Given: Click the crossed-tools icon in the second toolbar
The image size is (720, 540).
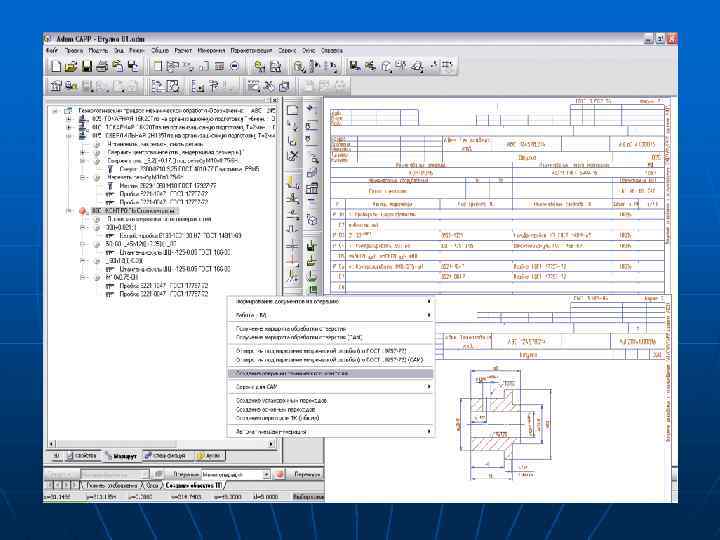Looking at the screenshot, I should [269, 86].
